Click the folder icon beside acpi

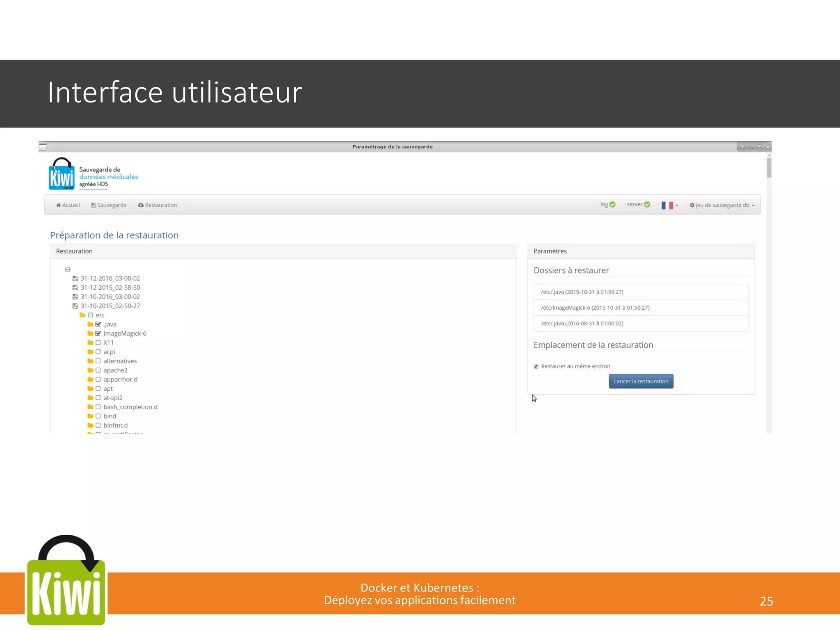pos(90,352)
